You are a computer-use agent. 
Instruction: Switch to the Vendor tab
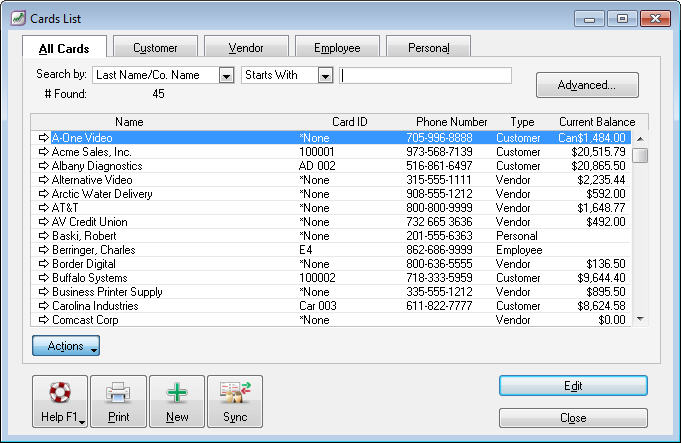point(246,47)
